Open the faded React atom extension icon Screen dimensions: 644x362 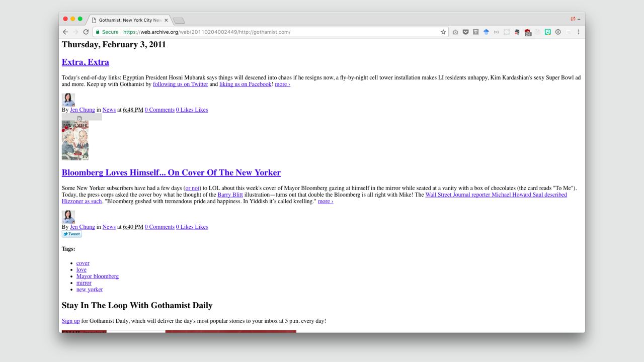[507, 32]
